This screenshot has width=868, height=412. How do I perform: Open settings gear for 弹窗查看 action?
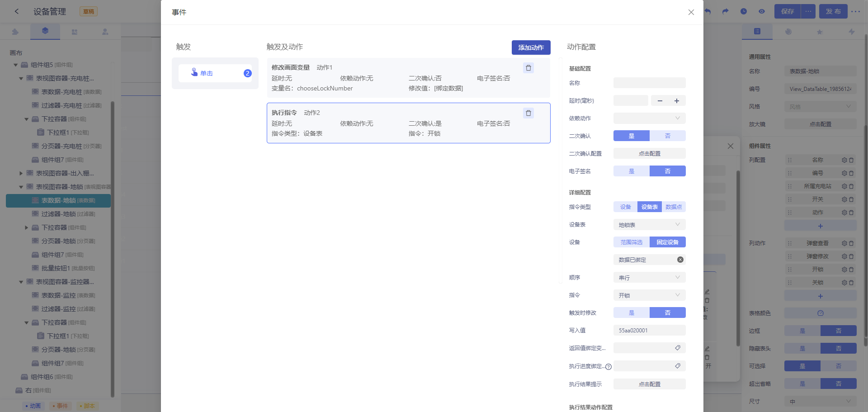pyautogui.click(x=844, y=243)
